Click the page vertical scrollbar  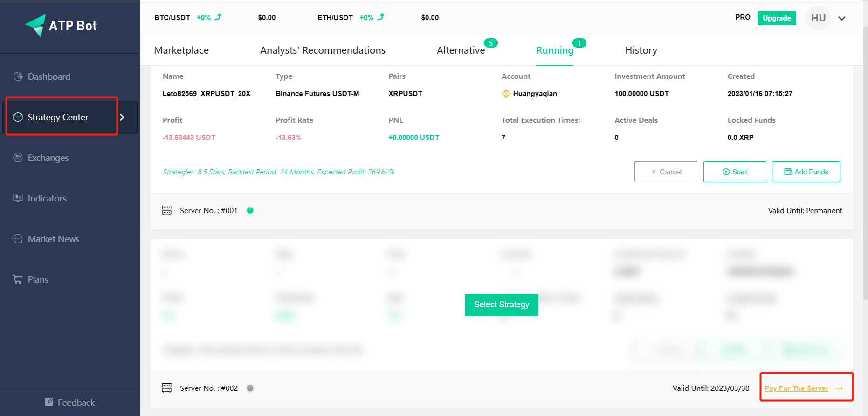point(865,163)
